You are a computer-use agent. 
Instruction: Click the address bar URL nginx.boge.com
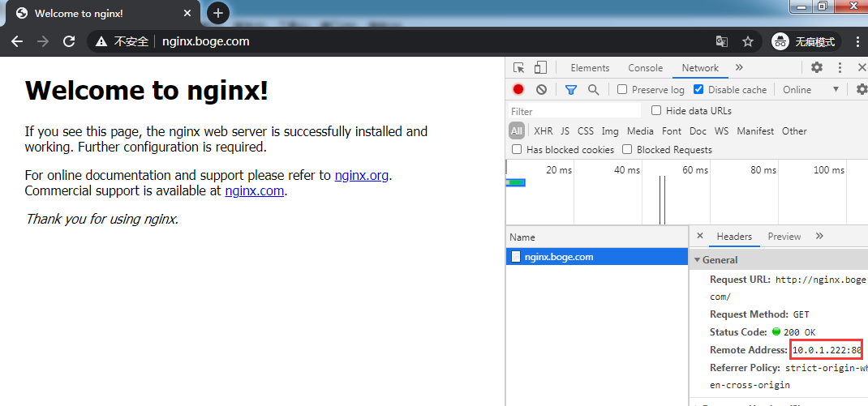(205, 41)
